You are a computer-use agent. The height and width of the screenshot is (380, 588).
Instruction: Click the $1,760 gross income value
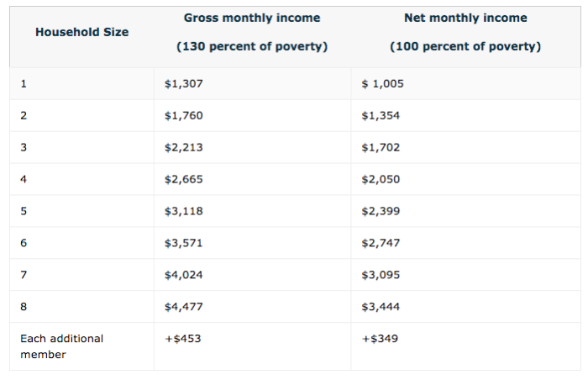(184, 115)
